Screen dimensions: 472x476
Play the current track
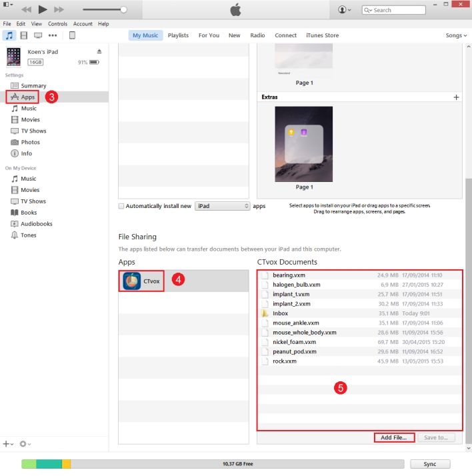(x=43, y=9)
